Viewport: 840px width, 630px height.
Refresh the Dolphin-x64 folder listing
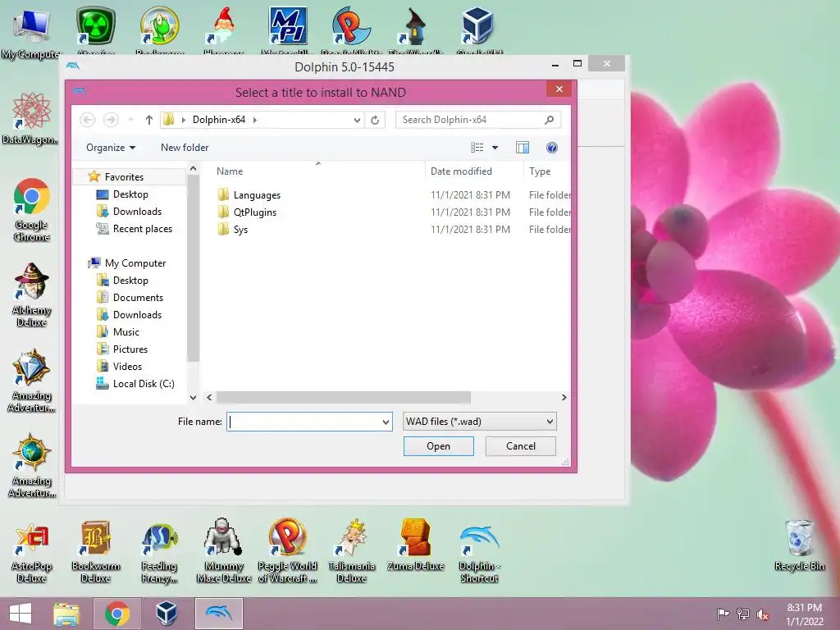tap(375, 120)
